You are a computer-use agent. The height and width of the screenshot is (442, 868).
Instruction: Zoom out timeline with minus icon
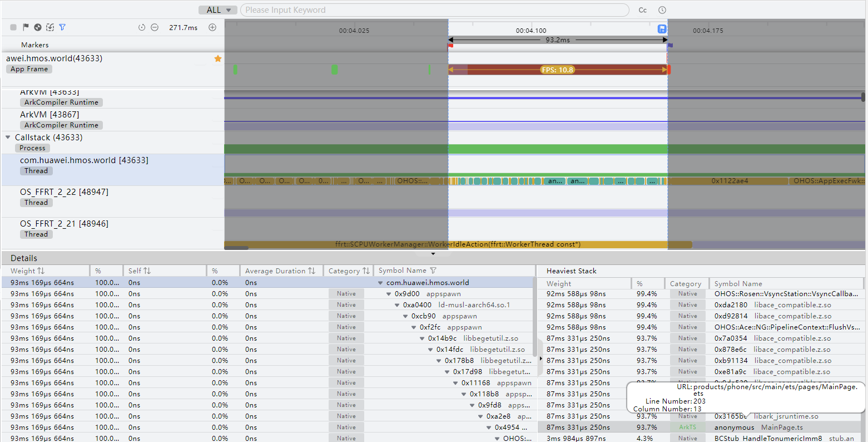(x=155, y=27)
